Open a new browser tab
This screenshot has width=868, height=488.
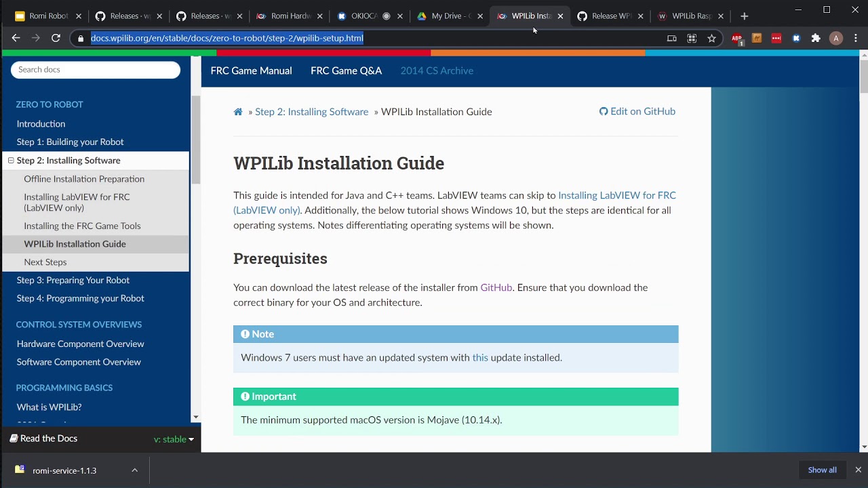744,16
